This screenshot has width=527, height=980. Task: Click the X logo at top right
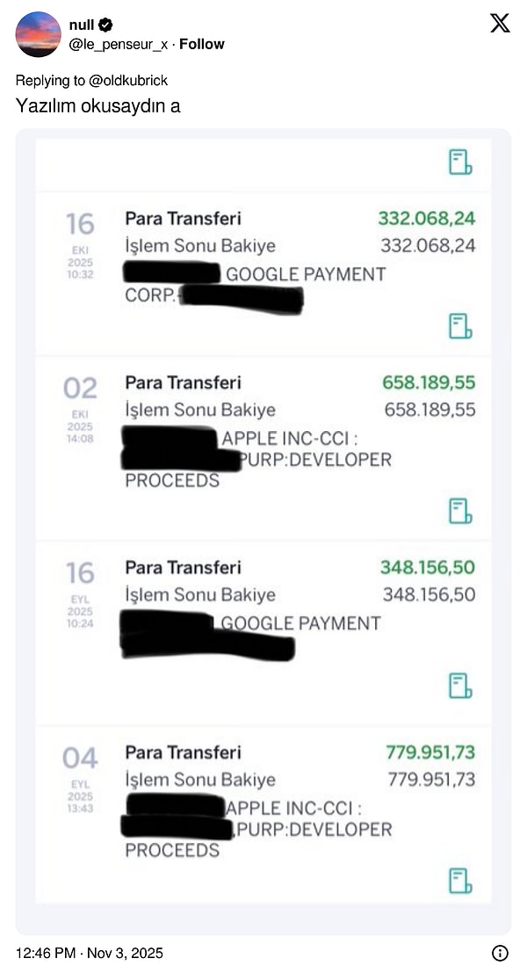[498, 24]
